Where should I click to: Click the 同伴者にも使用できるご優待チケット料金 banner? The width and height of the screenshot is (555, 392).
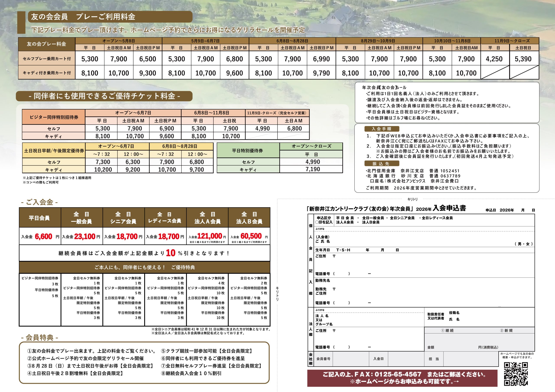[104, 96]
